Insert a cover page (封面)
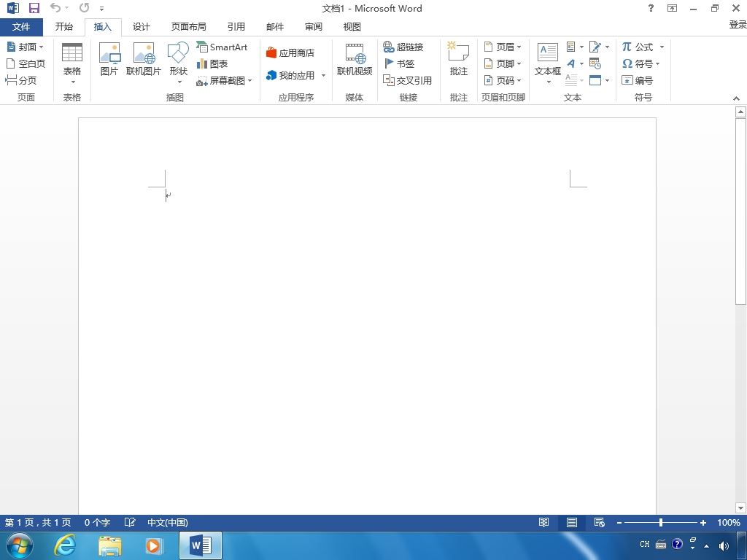 tap(26, 47)
